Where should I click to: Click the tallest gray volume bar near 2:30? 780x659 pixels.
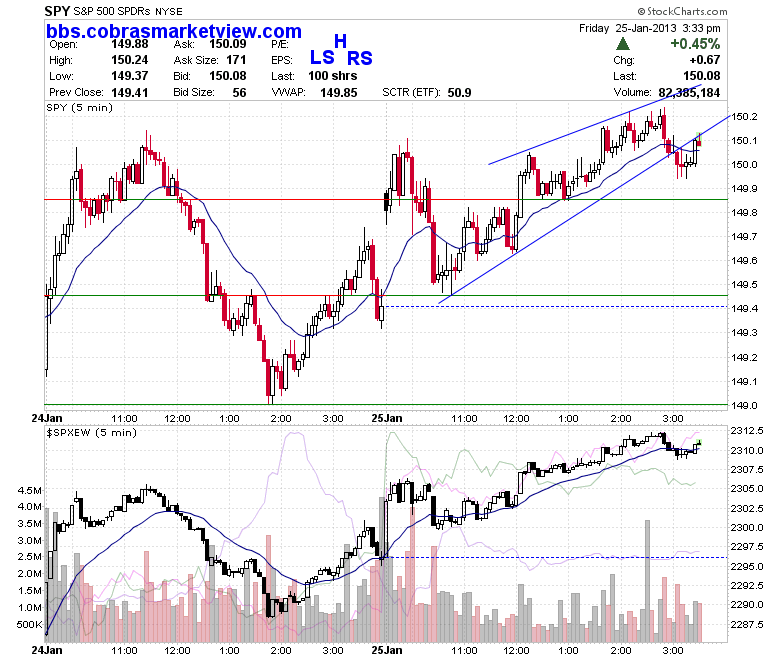point(647,581)
